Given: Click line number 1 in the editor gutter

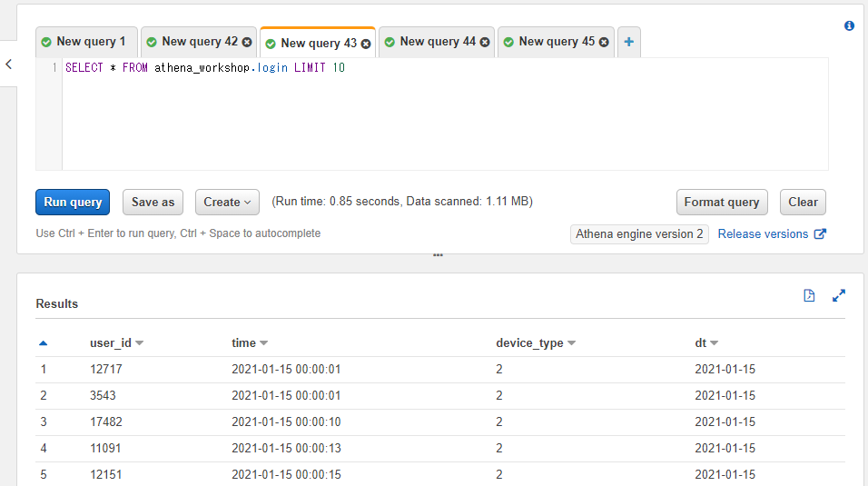Looking at the screenshot, I should (x=54, y=67).
